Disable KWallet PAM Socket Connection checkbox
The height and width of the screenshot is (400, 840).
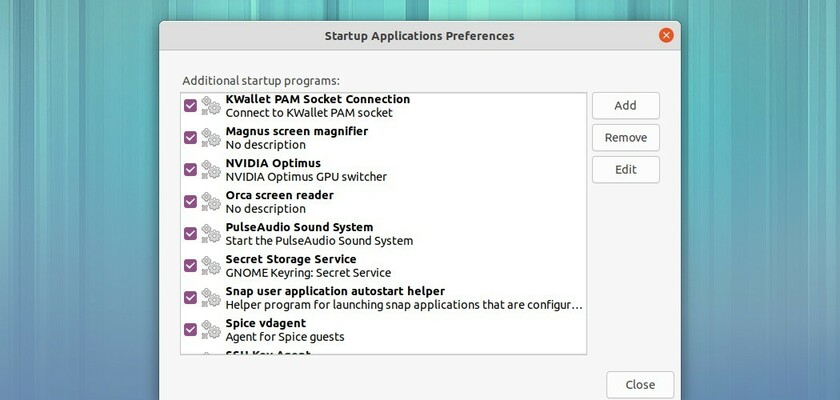(x=191, y=105)
